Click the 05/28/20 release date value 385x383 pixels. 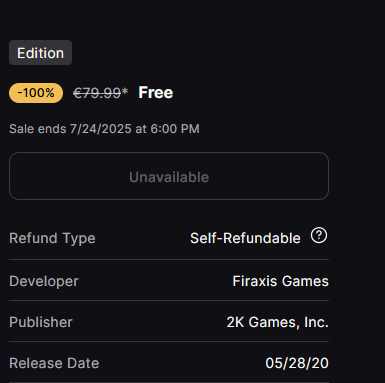[x=297, y=363]
